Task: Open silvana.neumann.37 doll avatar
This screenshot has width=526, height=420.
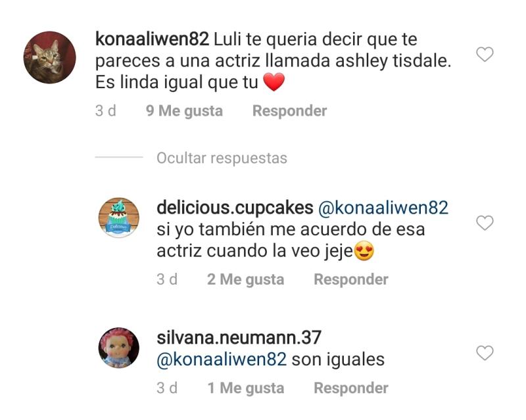Action: click(119, 348)
